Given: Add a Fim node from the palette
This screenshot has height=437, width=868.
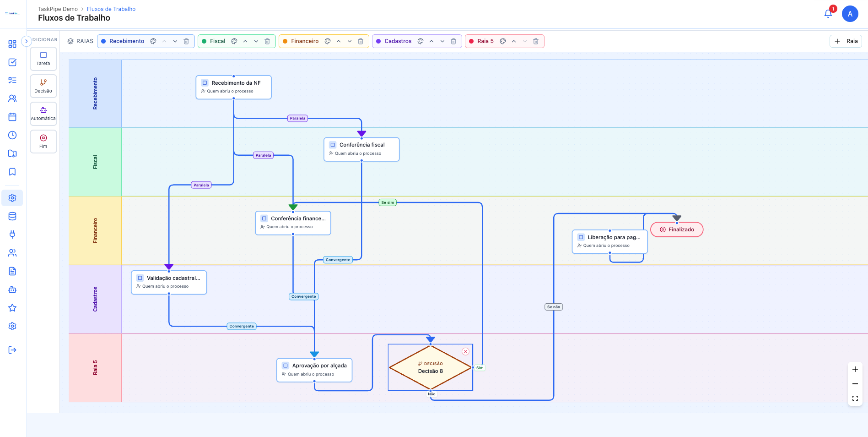Looking at the screenshot, I should (x=43, y=142).
